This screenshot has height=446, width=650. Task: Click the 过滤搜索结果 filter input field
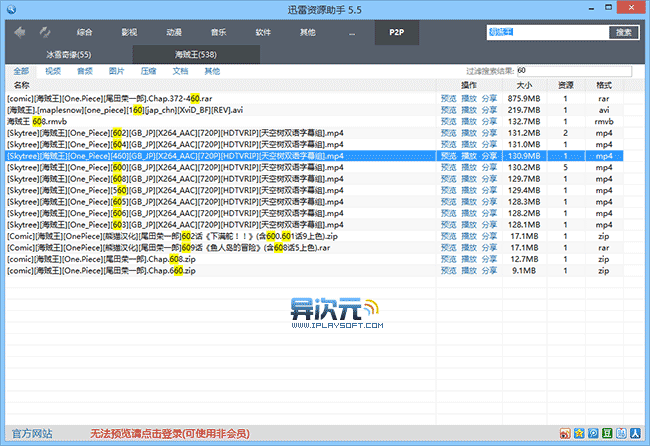[x=574, y=71]
